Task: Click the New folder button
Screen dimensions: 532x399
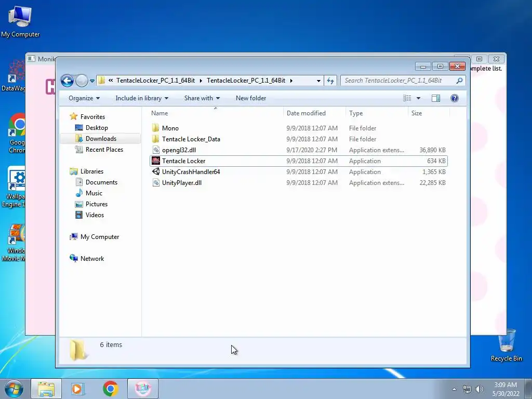Action: (x=251, y=98)
